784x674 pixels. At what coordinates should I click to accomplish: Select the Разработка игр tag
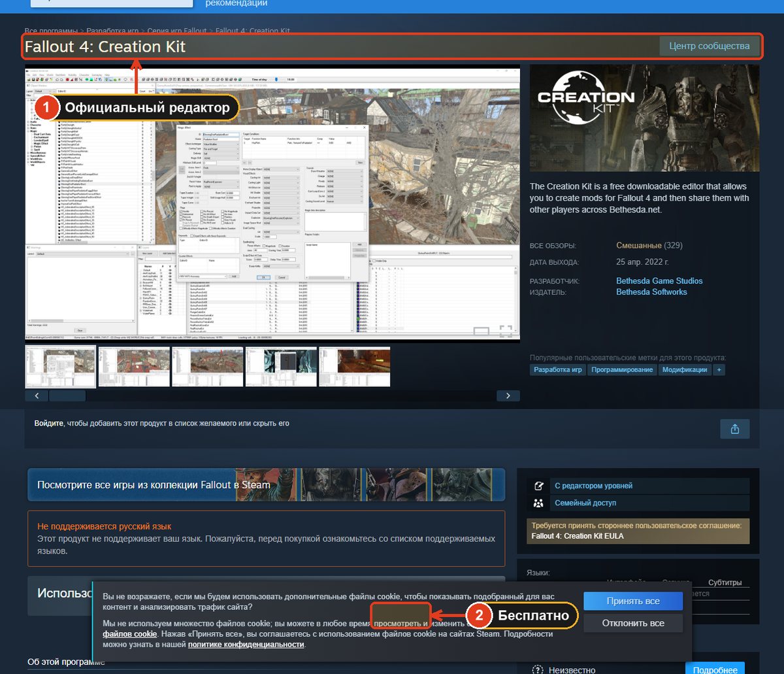coord(557,369)
